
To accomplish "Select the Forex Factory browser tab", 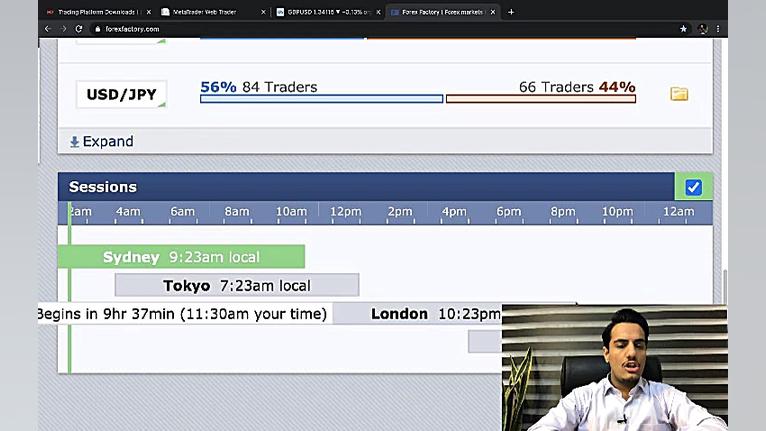I will pyautogui.click(x=442, y=12).
